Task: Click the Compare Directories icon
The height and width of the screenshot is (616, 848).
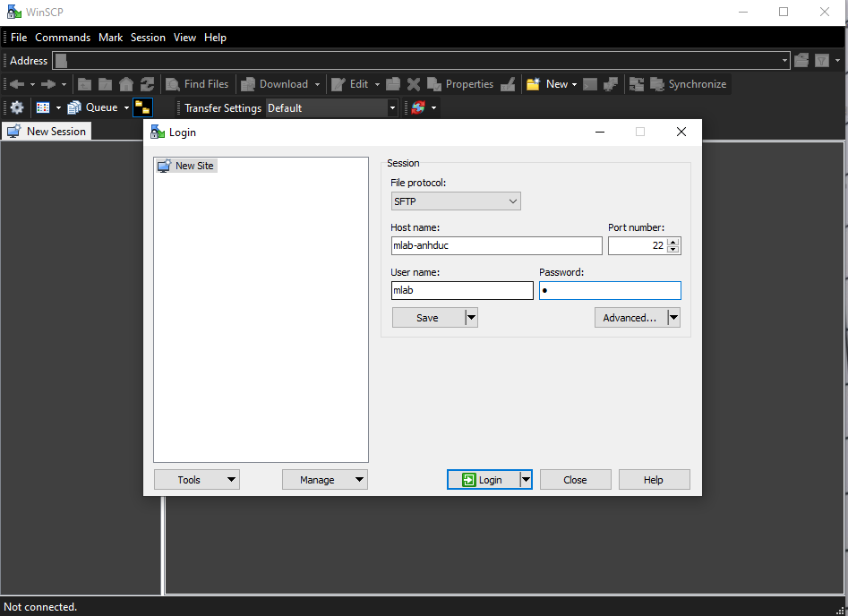Action: pos(637,84)
